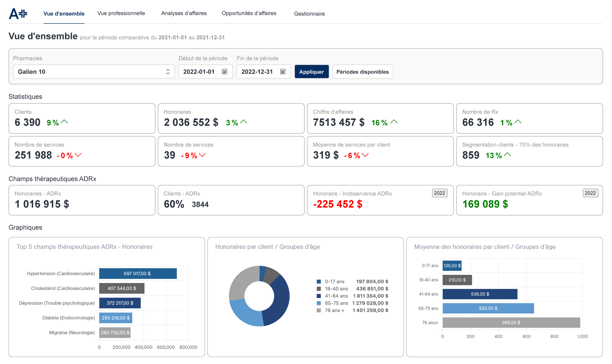
Task: Click the 2022 badge on Inobservance ADRx card
Action: 440,193
